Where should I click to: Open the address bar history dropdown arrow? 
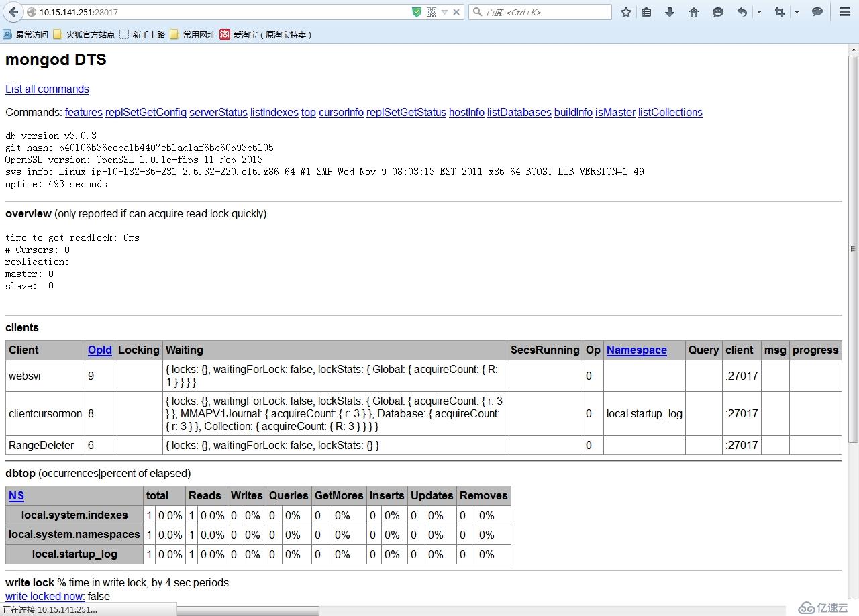pyautogui.click(x=444, y=12)
